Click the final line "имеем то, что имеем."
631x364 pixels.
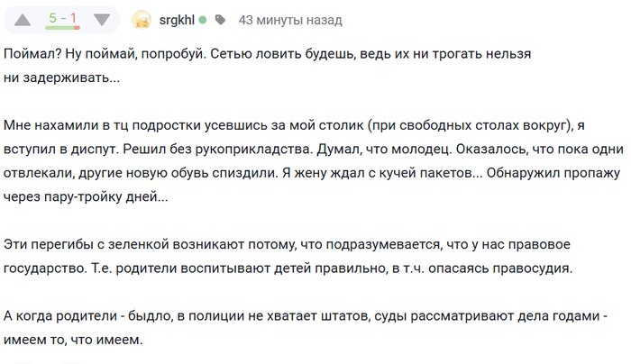point(73,340)
